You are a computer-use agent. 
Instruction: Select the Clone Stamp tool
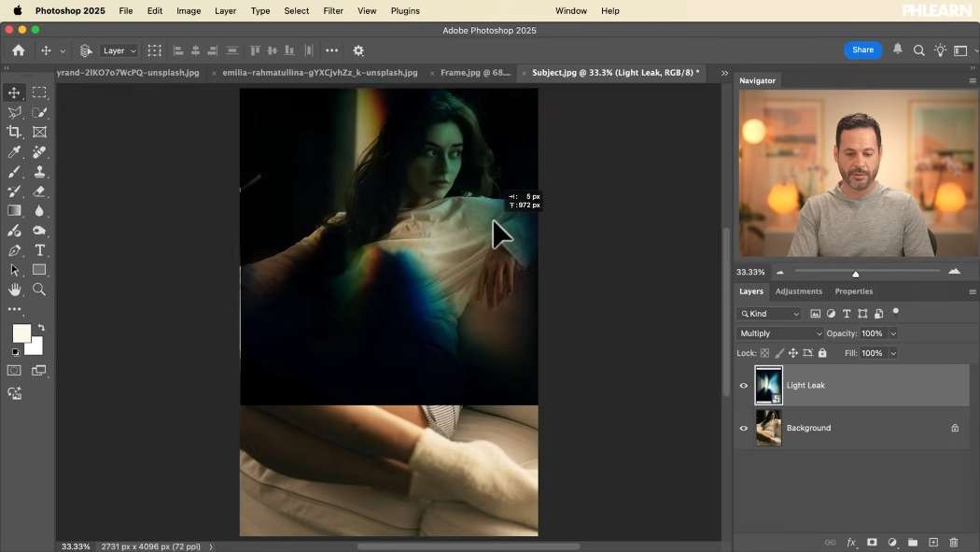click(39, 172)
